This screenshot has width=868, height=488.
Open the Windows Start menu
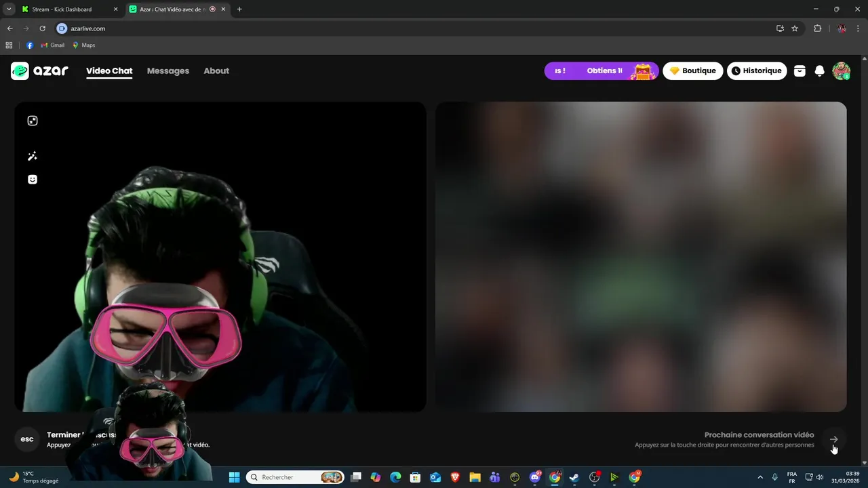pos(234,477)
